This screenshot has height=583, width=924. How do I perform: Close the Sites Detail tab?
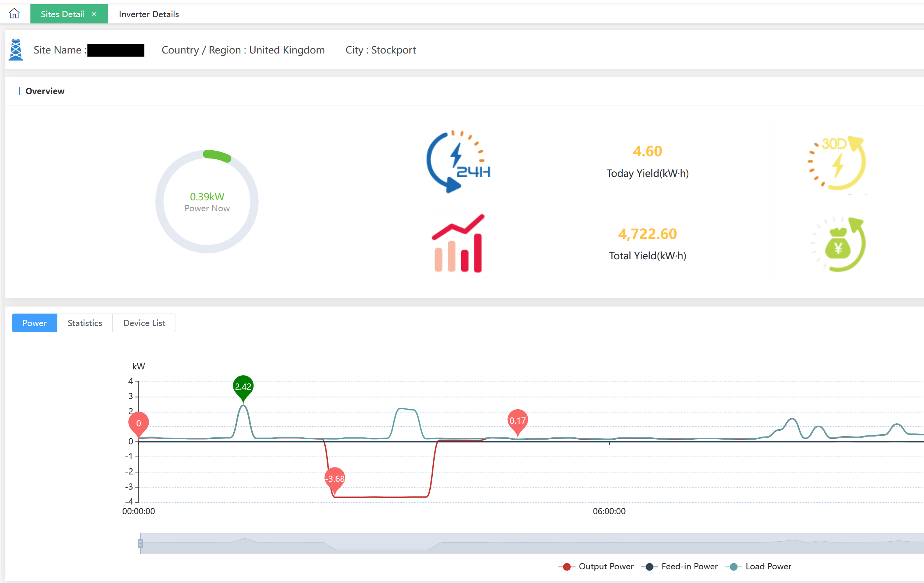pos(94,14)
